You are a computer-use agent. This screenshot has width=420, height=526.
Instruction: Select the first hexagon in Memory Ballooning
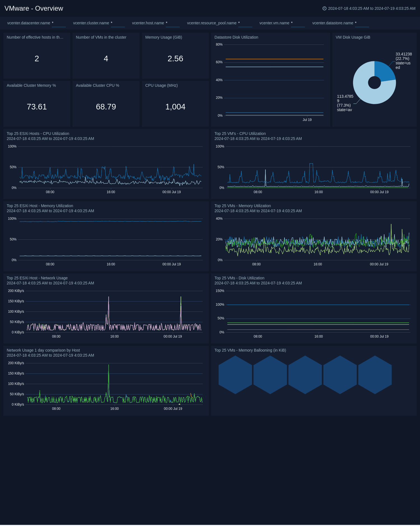click(235, 375)
